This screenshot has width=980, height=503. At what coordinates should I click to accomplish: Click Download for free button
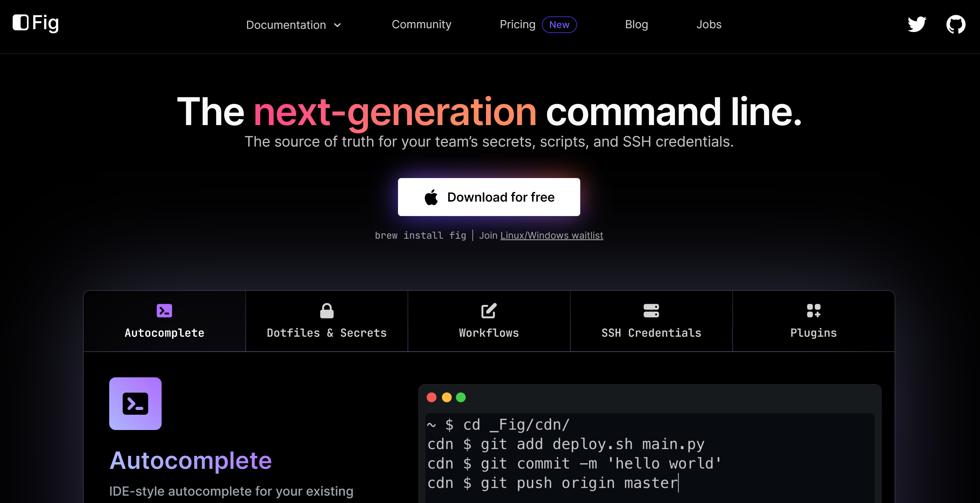[x=489, y=197]
